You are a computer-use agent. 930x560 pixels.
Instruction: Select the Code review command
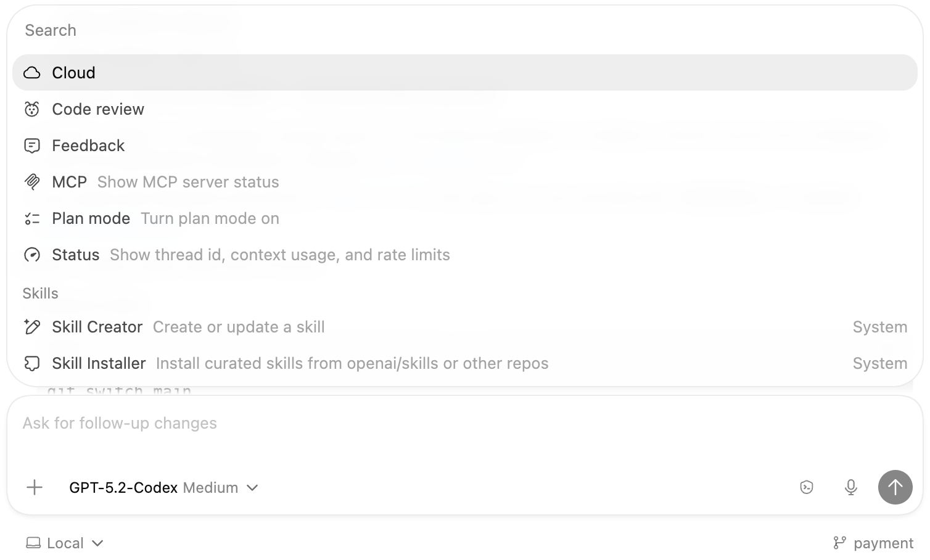[98, 109]
